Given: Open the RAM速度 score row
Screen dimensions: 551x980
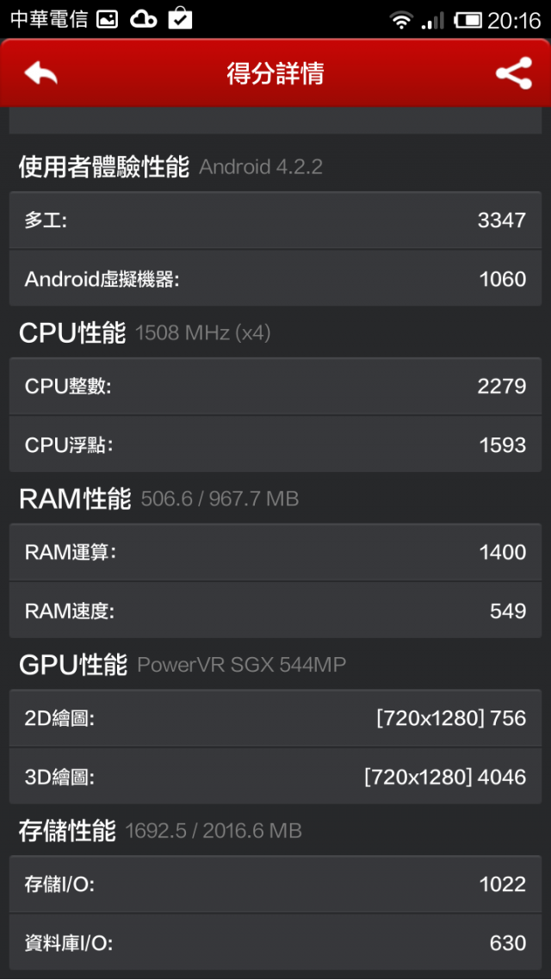Looking at the screenshot, I should (x=275, y=611).
